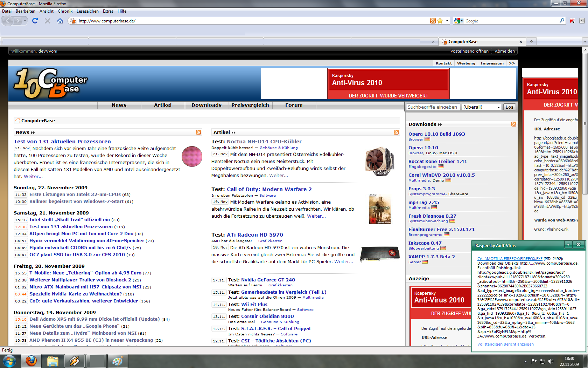The width and height of the screenshot is (588, 368).
Task: Click the volume speaker tray icon
Action: pos(551,361)
